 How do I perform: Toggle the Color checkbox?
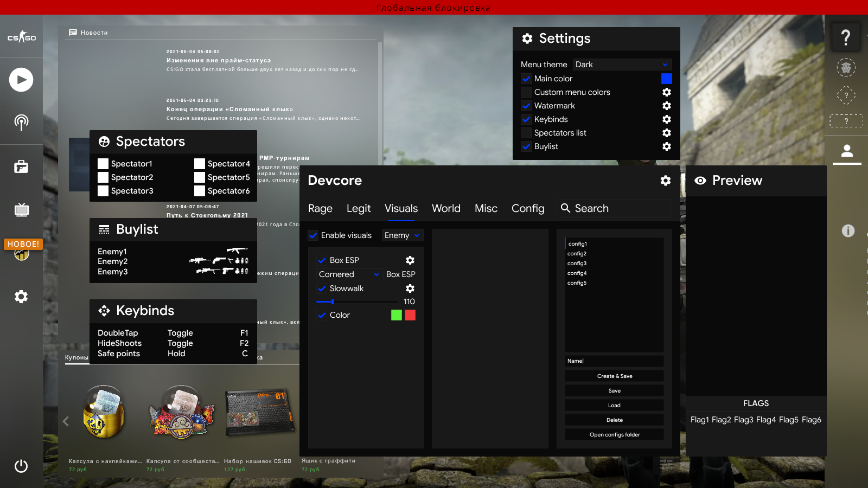[322, 315]
